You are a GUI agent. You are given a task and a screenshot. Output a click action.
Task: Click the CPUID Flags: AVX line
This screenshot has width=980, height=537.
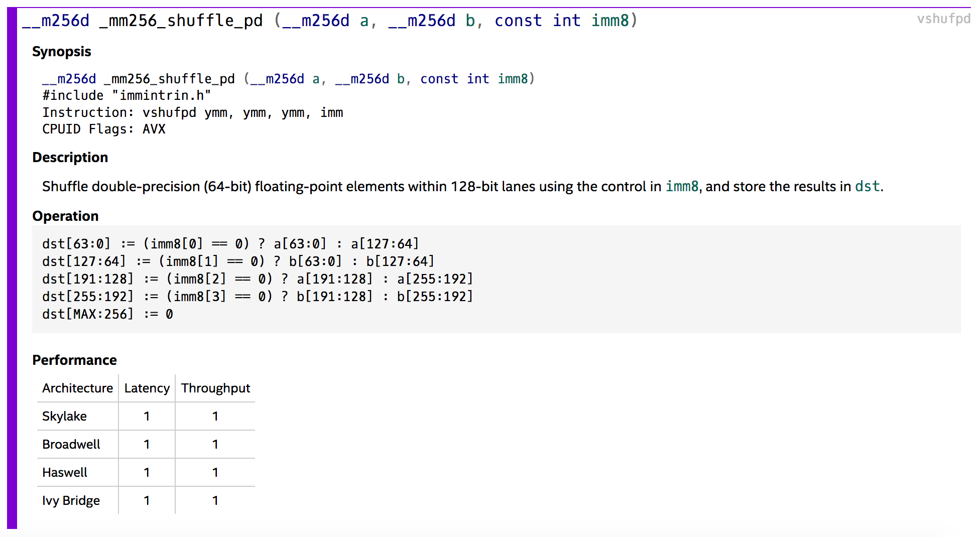103,129
